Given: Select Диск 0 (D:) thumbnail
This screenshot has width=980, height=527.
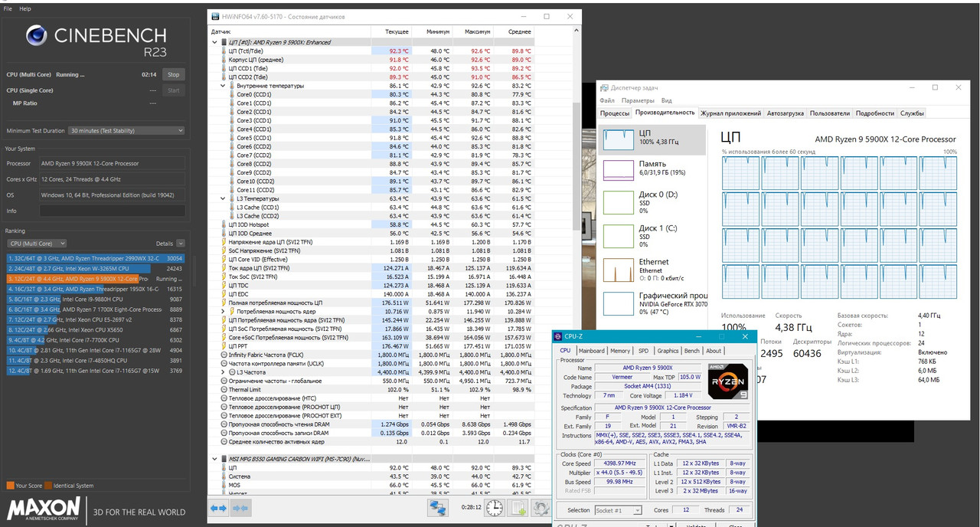Looking at the screenshot, I should (618, 202).
